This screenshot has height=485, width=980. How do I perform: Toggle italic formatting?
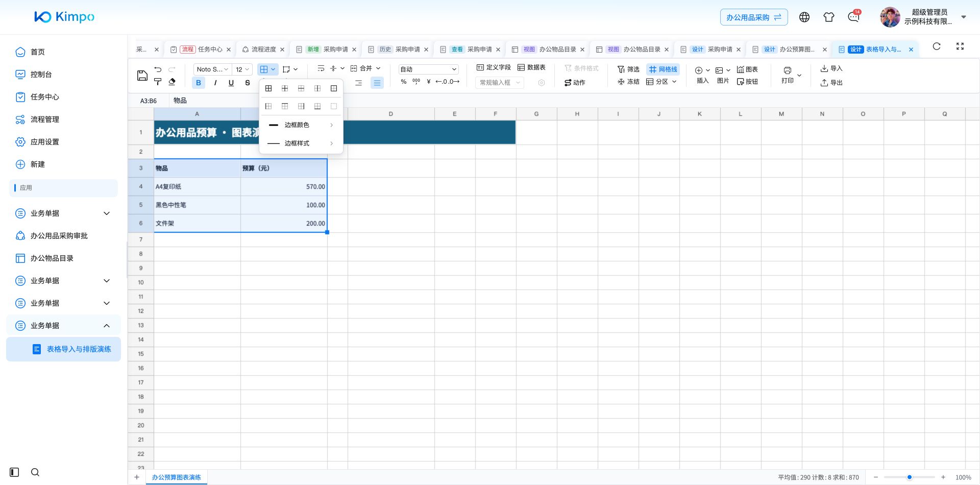(x=215, y=83)
